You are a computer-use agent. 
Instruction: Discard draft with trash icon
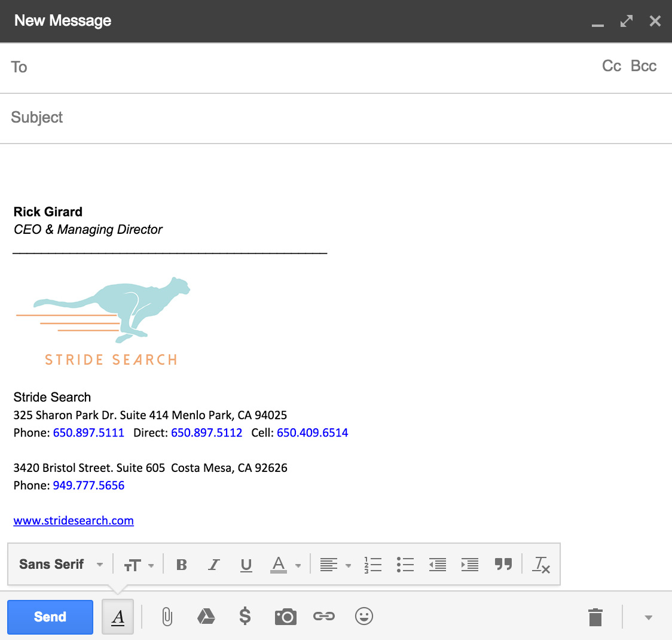tap(595, 617)
